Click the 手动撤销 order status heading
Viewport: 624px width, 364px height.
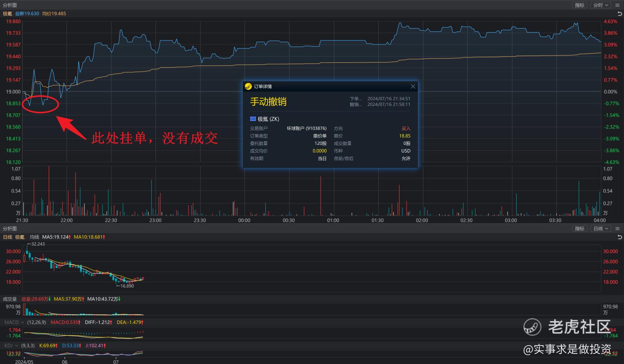coord(268,102)
